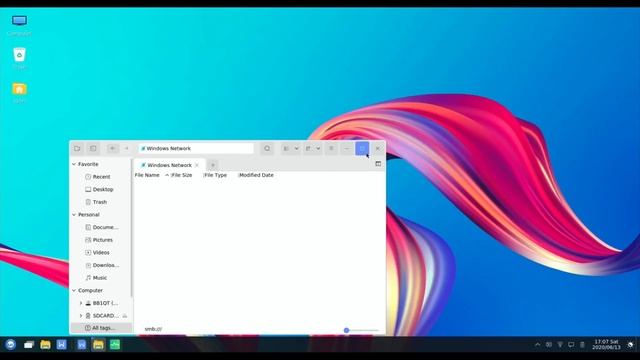Screen dimensions: 640x360
Task: Toggle the preview pane icon below the close button
Action: coord(378,164)
